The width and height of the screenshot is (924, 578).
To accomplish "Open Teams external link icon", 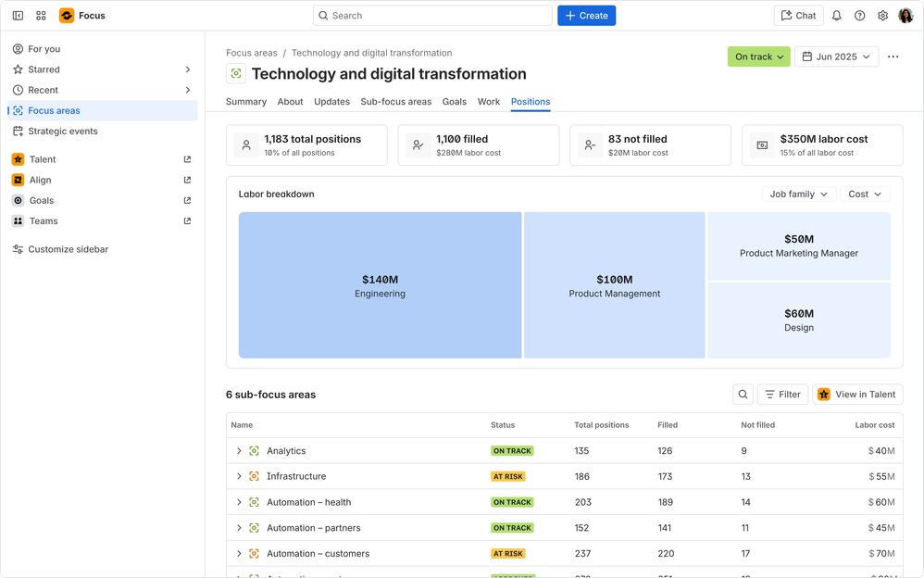I will 187,221.
